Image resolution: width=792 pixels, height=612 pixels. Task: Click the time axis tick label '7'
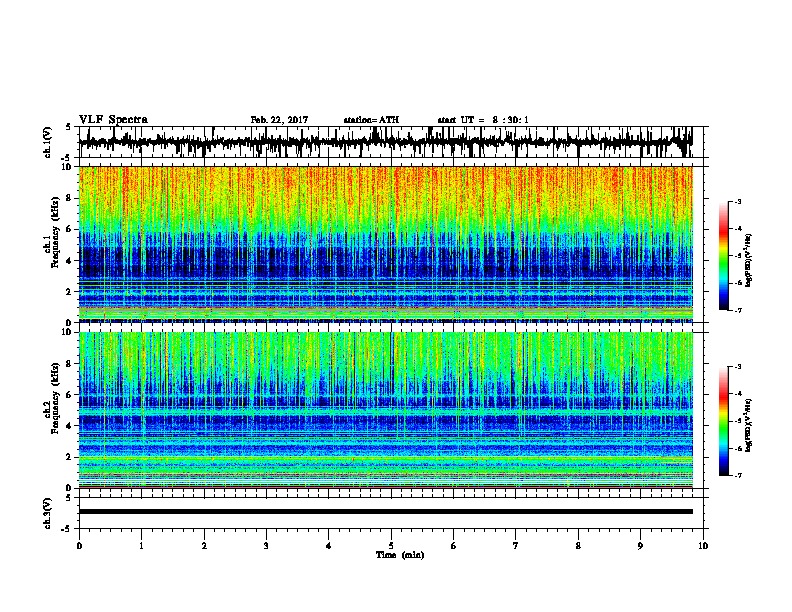click(x=516, y=545)
